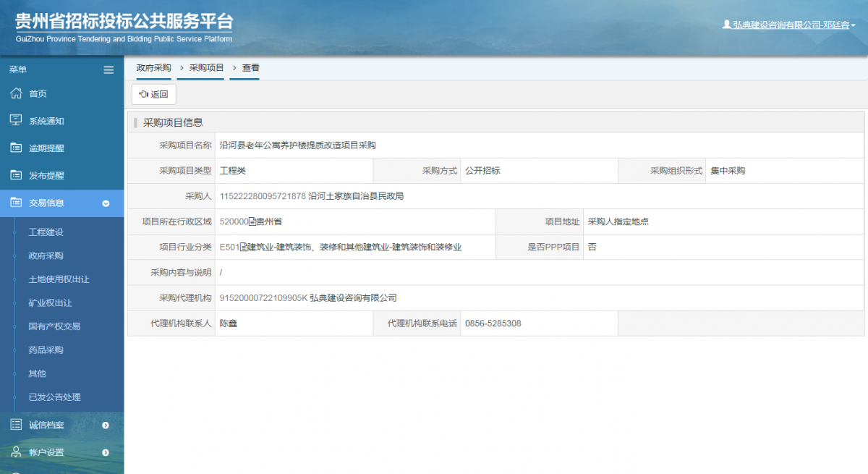
Task: Click the 诚信档案 archive icon
Action: (x=14, y=425)
